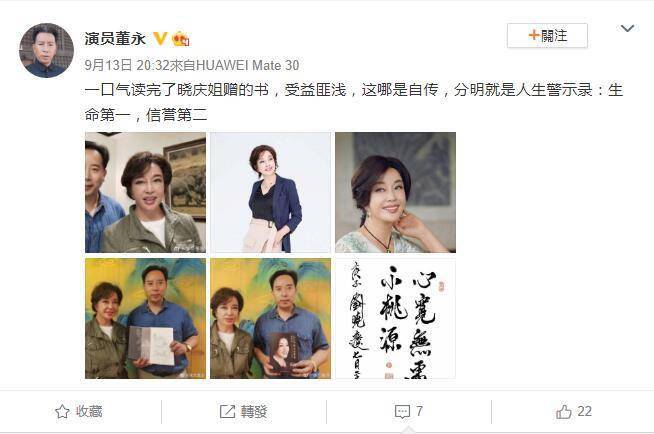Click the gold V verification badge

[160, 39]
